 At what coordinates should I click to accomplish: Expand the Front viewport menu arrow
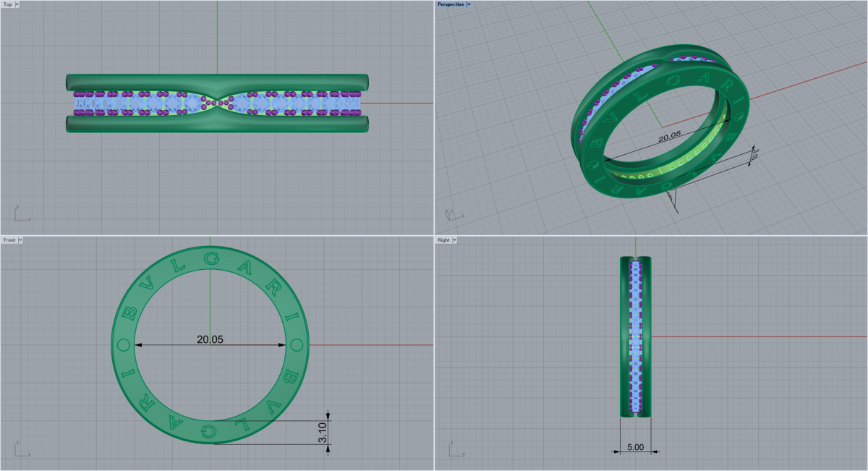(20, 239)
